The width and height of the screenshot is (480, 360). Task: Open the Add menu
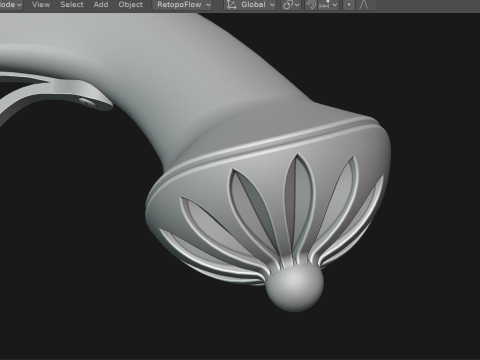(101, 5)
